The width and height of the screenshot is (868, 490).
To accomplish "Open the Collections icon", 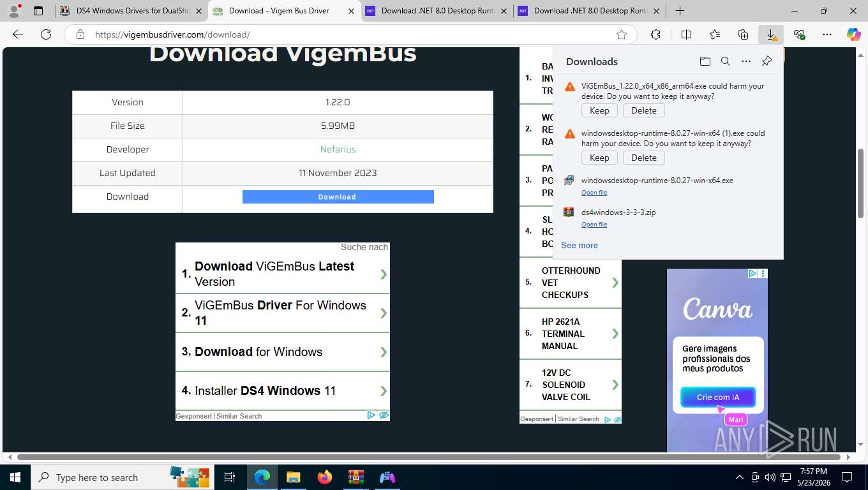I will click(743, 34).
